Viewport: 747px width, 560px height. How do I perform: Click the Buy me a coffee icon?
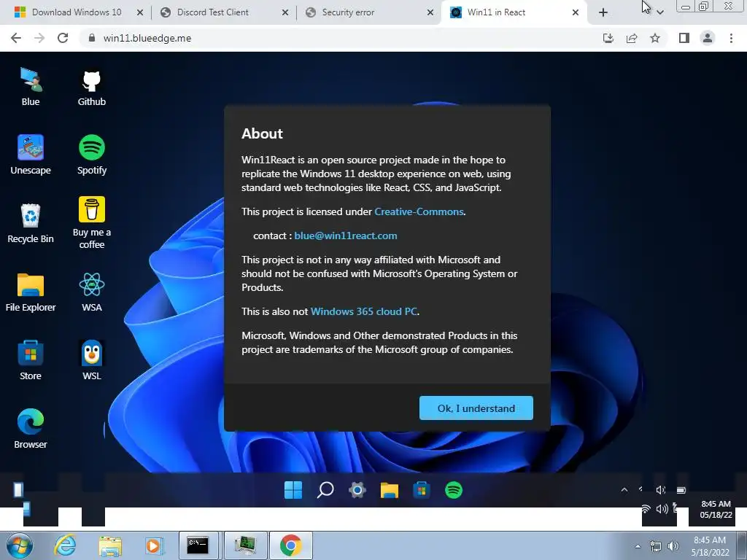(x=91, y=223)
